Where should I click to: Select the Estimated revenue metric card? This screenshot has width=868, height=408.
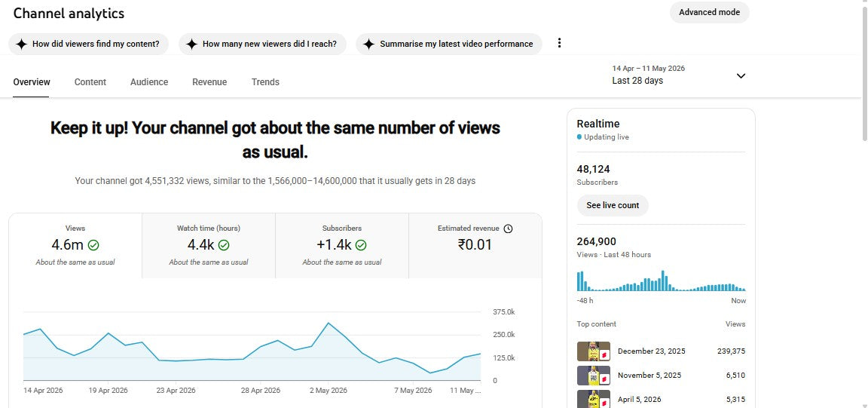pos(475,246)
